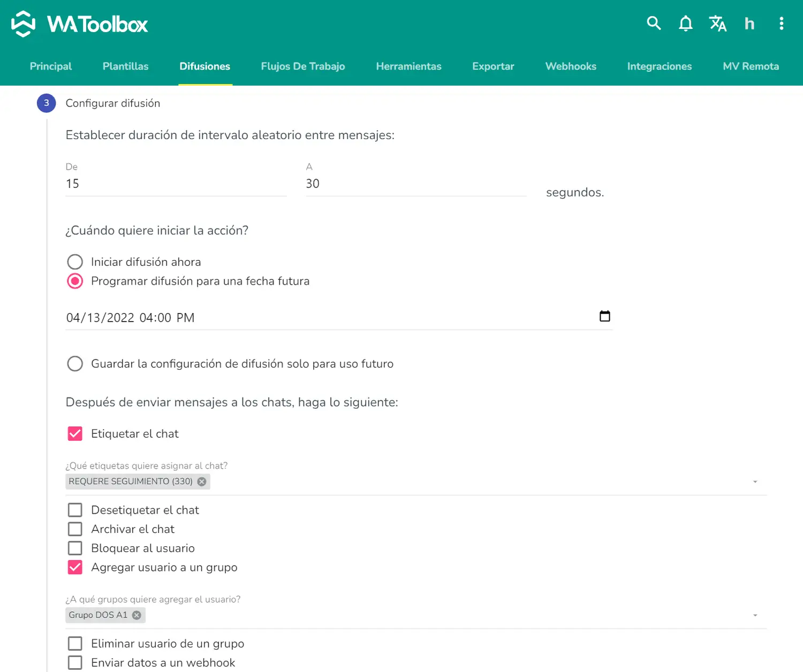This screenshot has height=672, width=803.
Task: Select Guardar la configuración solo para uso futuro
Action: click(75, 364)
